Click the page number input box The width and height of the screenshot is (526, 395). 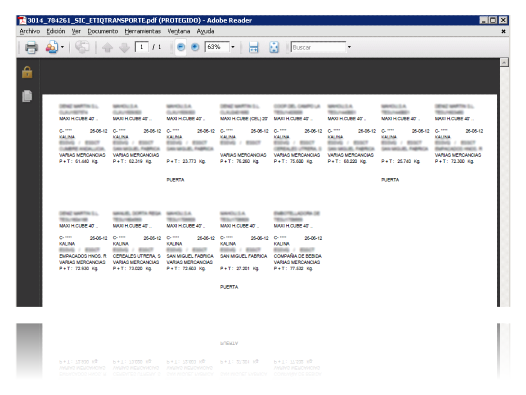point(142,47)
